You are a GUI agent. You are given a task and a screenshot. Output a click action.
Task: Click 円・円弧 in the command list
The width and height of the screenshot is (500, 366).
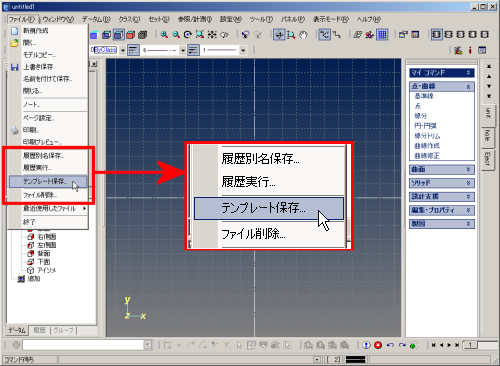(425, 126)
